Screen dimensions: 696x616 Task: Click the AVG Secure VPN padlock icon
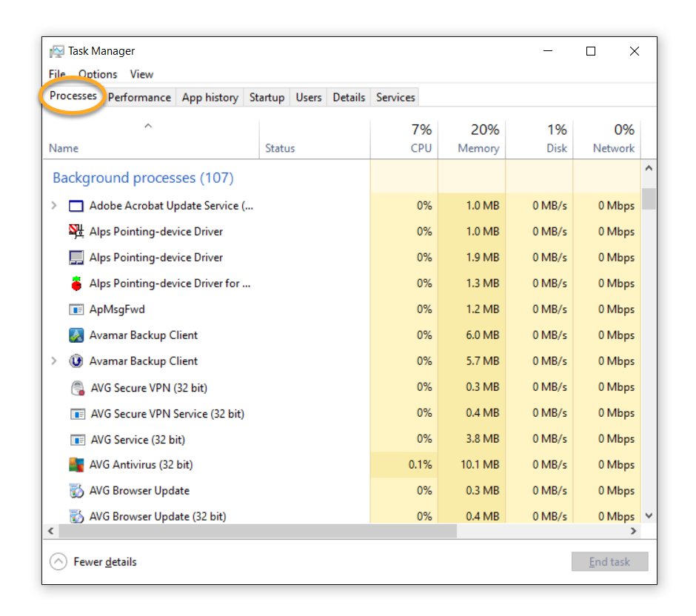tap(77, 387)
